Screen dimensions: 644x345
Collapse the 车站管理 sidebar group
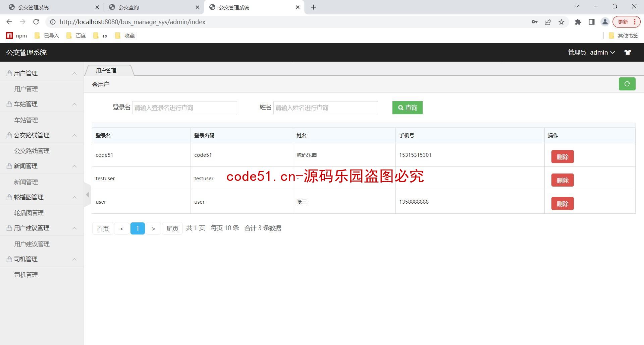(42, 104)
